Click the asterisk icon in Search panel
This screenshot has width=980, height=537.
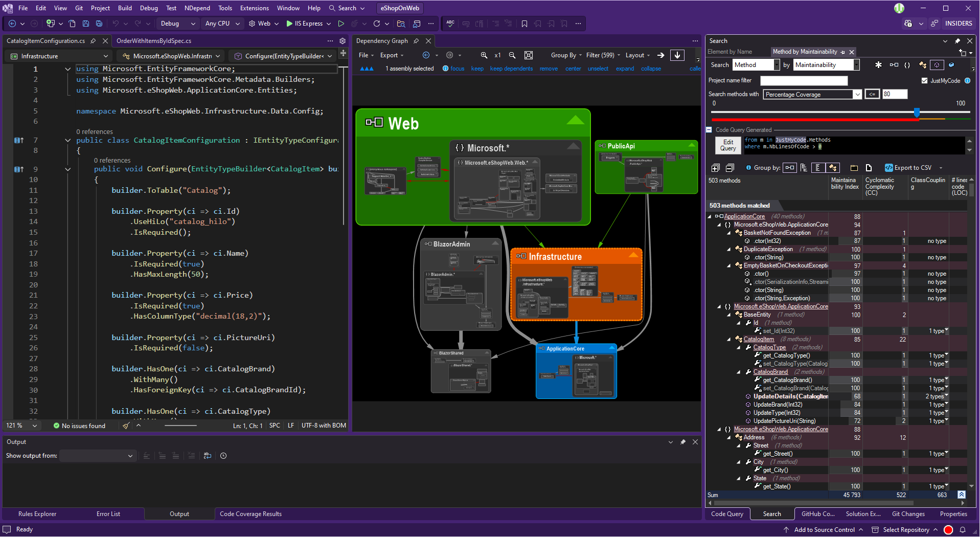(878, 65)
